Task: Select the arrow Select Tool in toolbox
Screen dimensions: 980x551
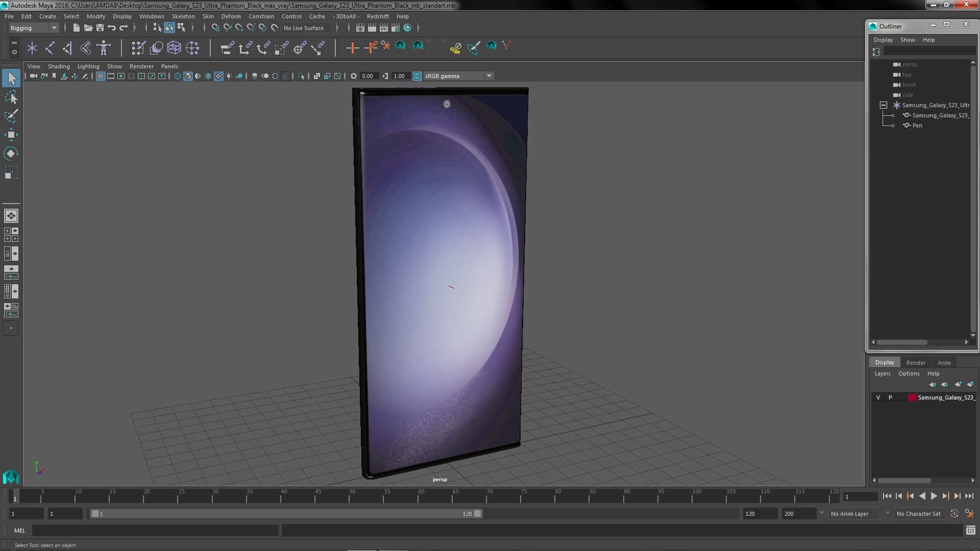Action: (11, 78)
